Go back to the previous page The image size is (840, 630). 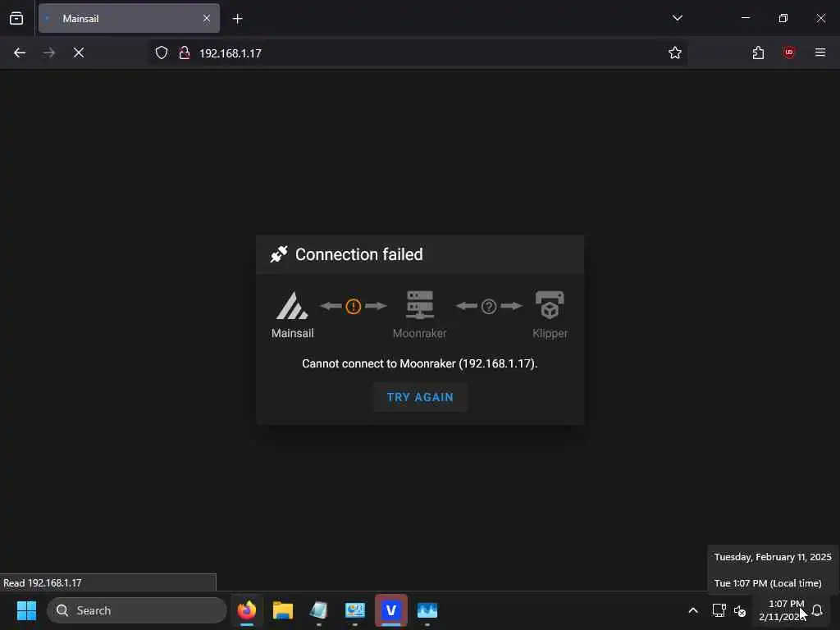click(20, 52)
